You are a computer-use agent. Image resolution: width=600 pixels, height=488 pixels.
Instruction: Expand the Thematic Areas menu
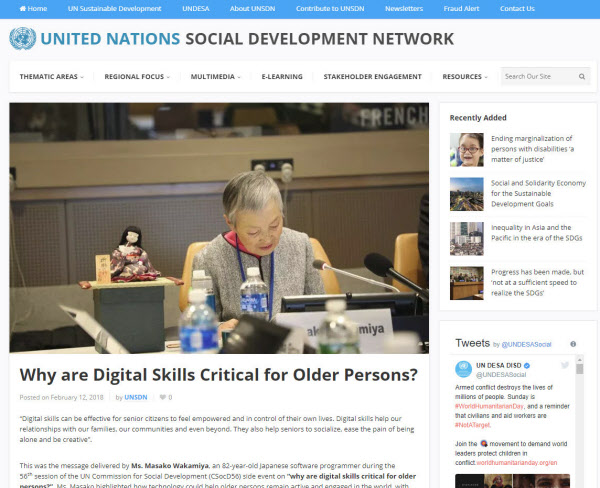[52, 77]
